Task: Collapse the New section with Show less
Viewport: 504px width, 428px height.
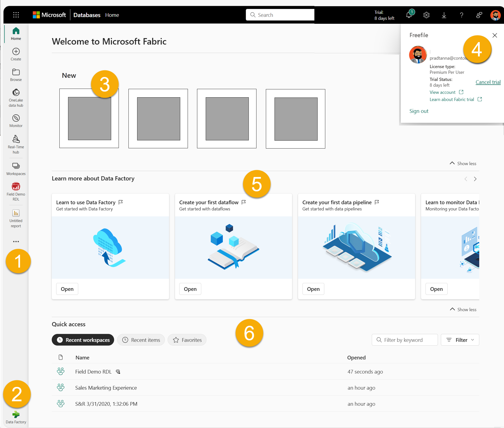Action: (462, 163)
